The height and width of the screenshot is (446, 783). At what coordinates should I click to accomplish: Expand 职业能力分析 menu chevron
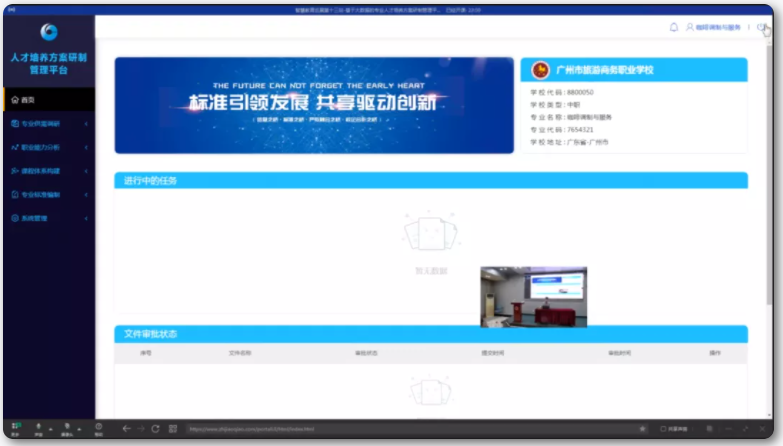coord(86,147)
